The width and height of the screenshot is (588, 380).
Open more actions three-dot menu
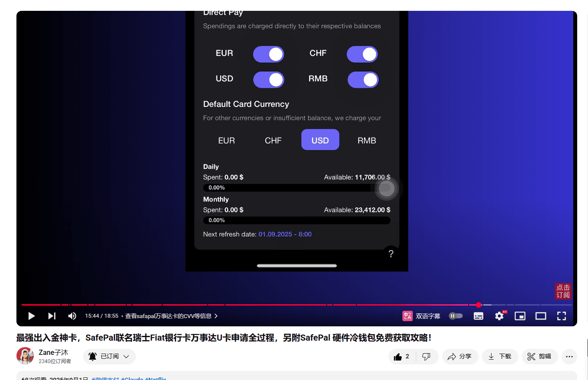569,357
